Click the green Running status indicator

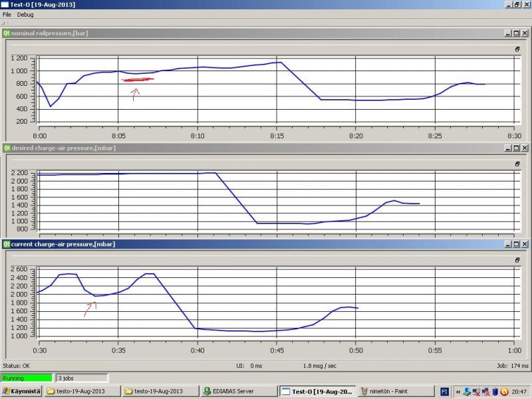tap(27, 378)
